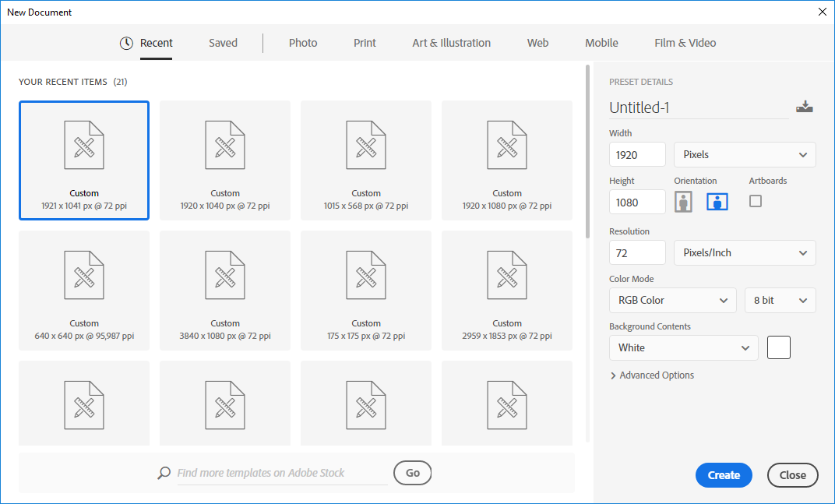The width and height of the screenshot is (835, 504).
Task: Click the clock icon beside Recent
Action: [126, 43]
